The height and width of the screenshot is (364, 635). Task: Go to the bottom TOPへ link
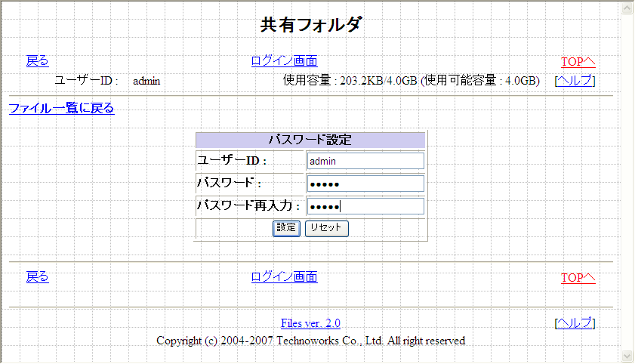point(578,278)
